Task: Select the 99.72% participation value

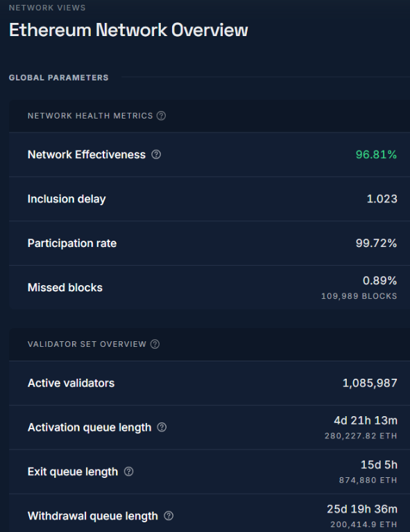Action: click(376, 243)
